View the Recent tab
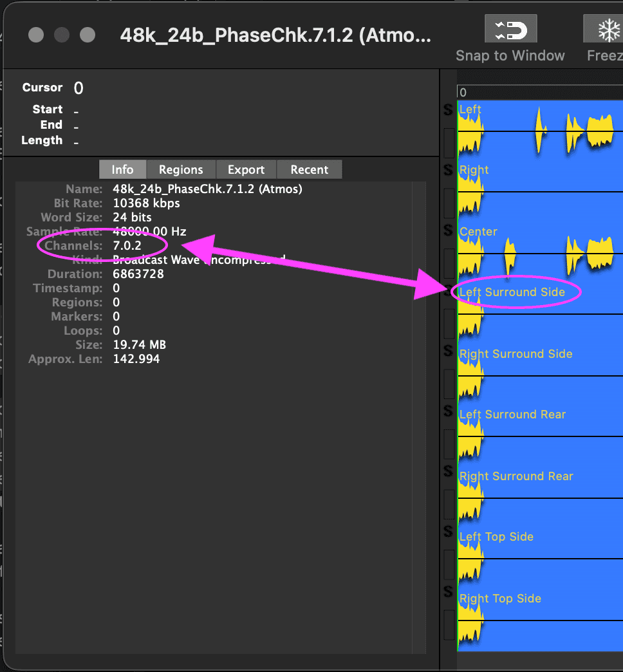The image size is (623, 672). point(310,169)
